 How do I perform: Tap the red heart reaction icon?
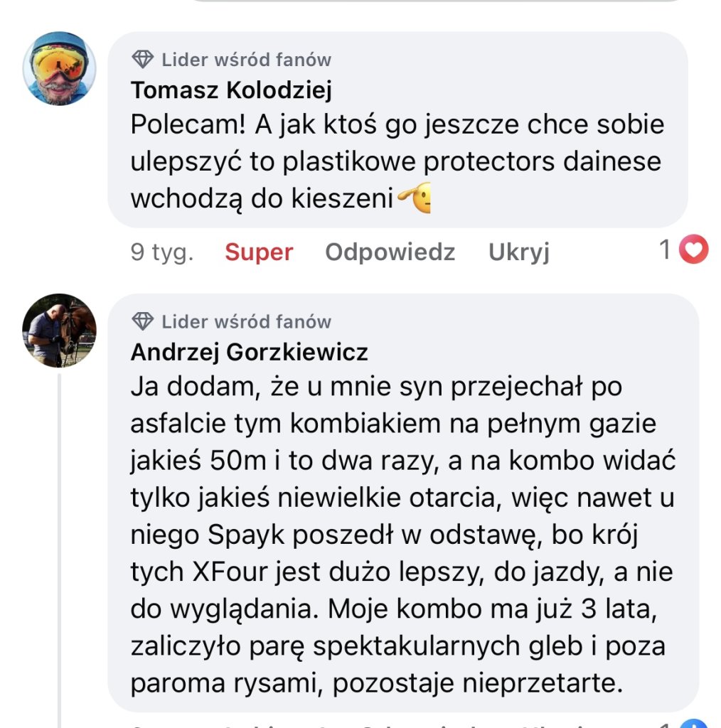tap(693, 250)
